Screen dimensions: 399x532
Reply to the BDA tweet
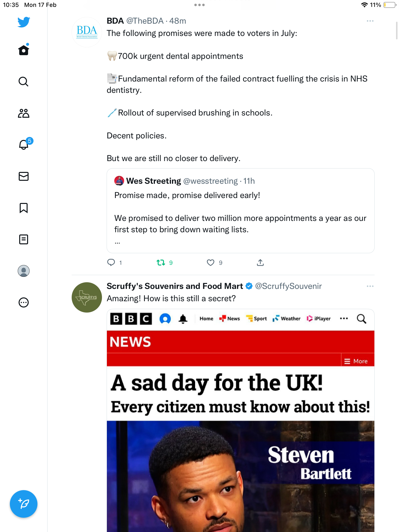coord(111,263)
